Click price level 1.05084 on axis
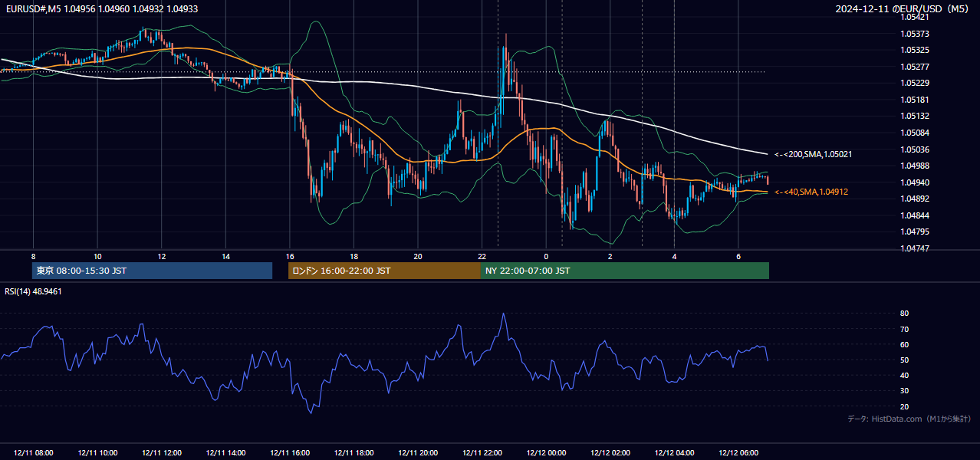 click(915, 133)
